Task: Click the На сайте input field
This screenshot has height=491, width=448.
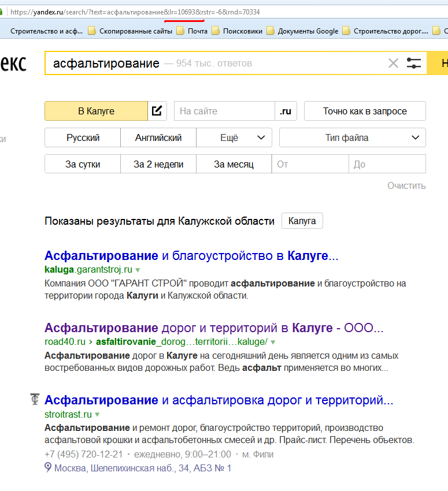Action: pos(224,111)
